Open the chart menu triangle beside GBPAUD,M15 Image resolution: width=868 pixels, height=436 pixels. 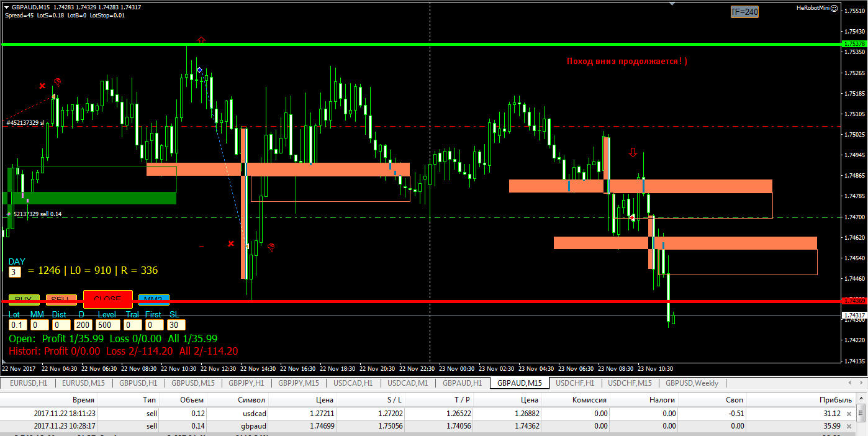tap(6, 7)
